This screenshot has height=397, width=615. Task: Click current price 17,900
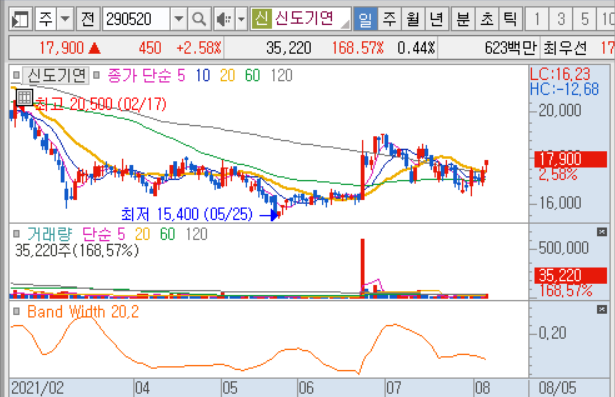pyautogui.click(x=61, y=48)
